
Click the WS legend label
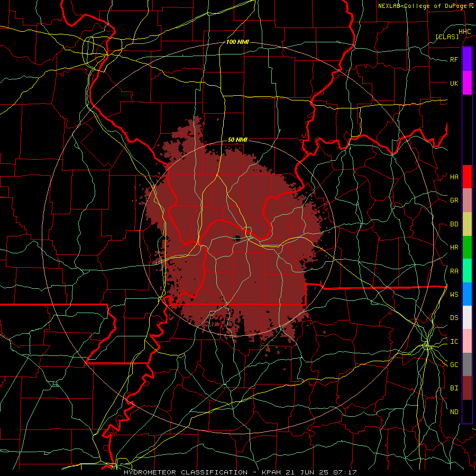(454, 295)
